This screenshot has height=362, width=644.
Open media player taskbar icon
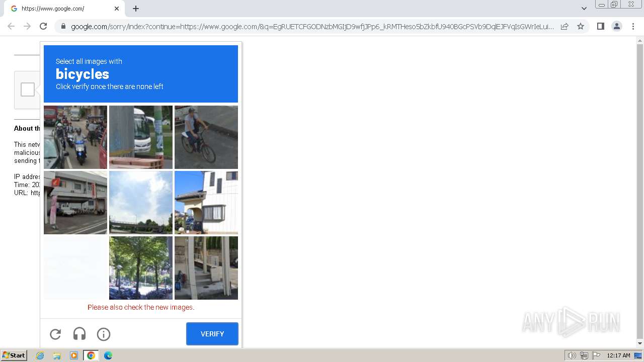pos(73,355)
